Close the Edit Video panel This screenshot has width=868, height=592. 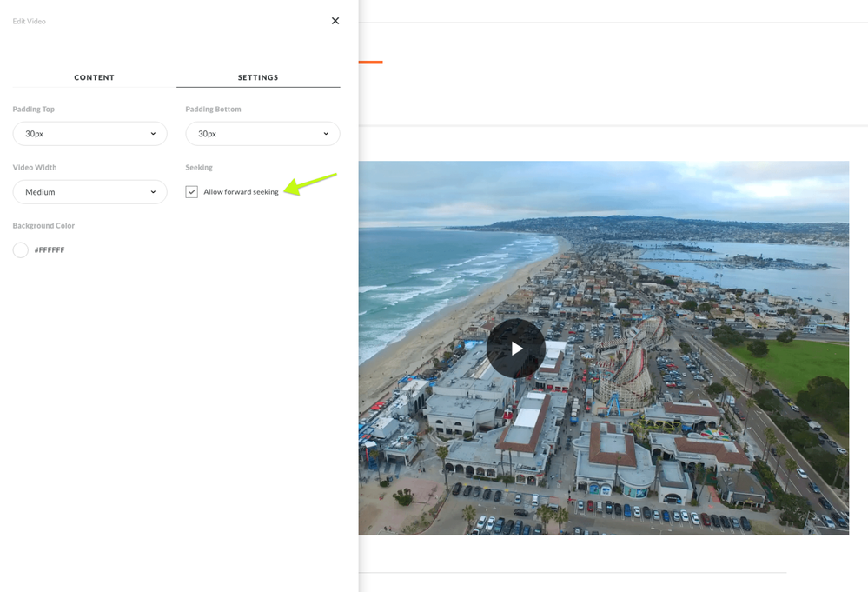(x=335, y=21)
